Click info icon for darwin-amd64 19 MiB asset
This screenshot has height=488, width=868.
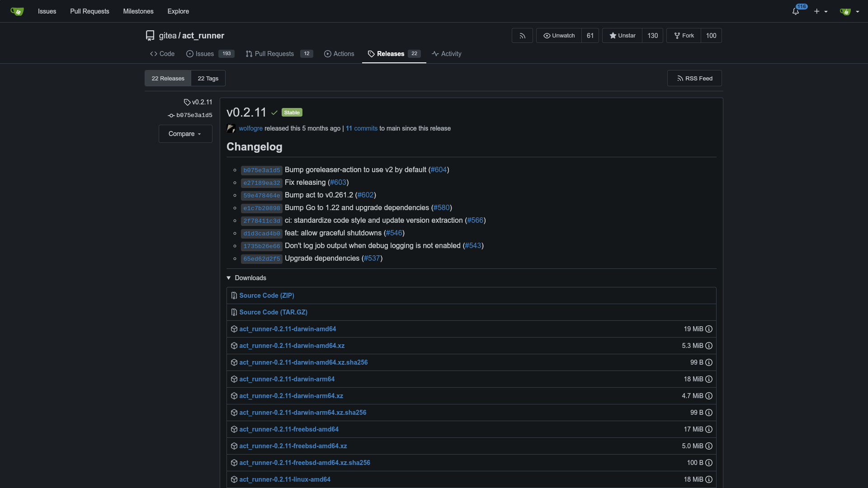[x=709, y=329]
